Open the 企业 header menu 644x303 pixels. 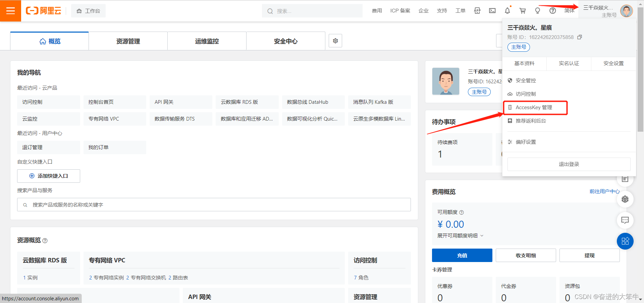click(x=424, y=11)
